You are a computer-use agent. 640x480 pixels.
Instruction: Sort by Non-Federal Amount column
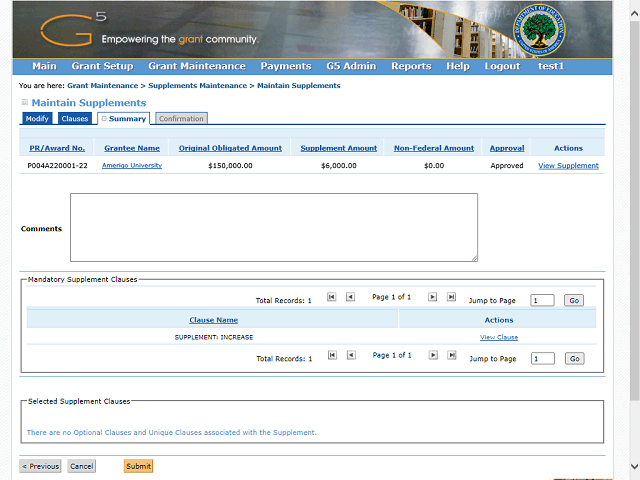pos(434,148)
